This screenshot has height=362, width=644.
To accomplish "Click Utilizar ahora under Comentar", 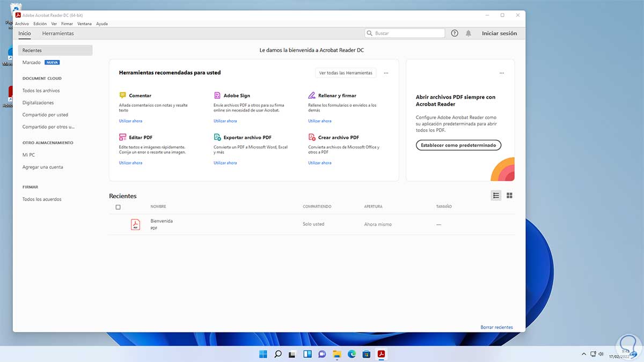I will pos(131,121).
